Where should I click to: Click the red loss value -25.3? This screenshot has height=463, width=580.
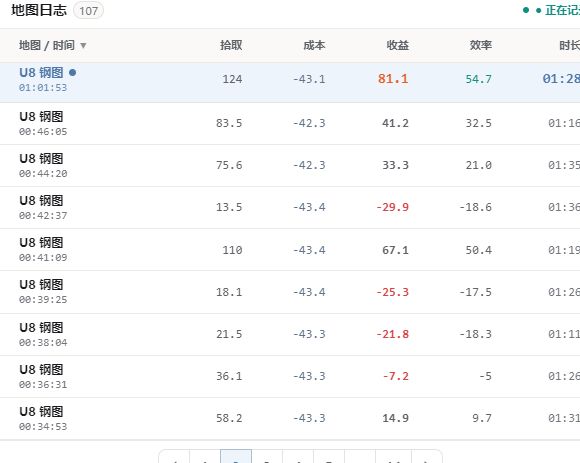[x=392, y=292]
